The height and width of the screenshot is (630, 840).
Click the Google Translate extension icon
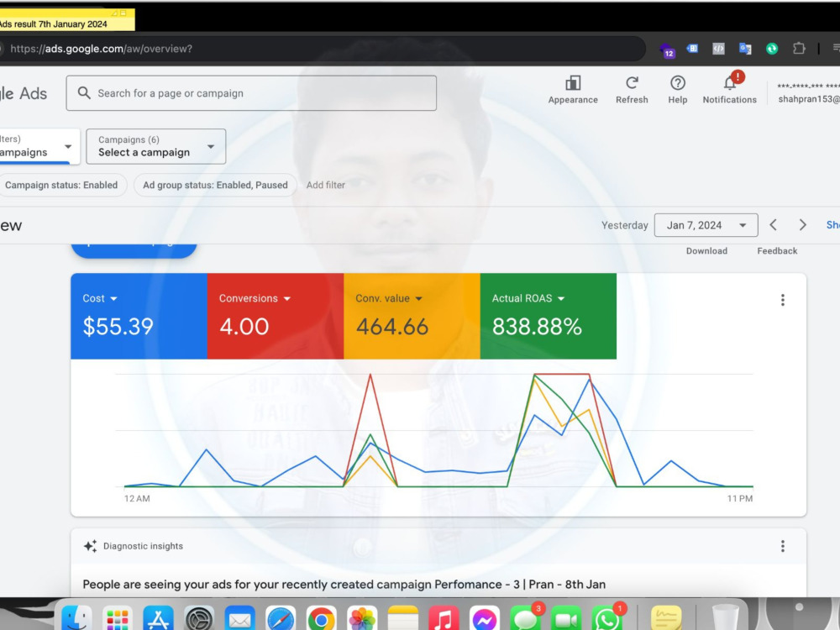tap(745, 49)
